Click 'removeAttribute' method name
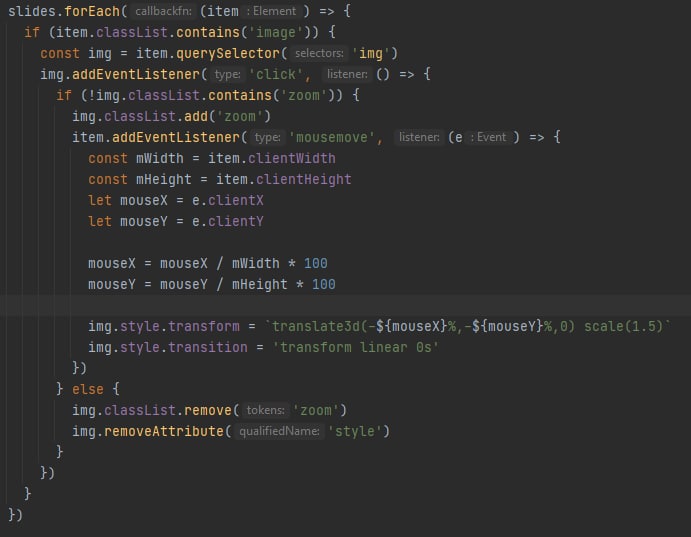This screenshot has width=691, height=537. (163, 431)
